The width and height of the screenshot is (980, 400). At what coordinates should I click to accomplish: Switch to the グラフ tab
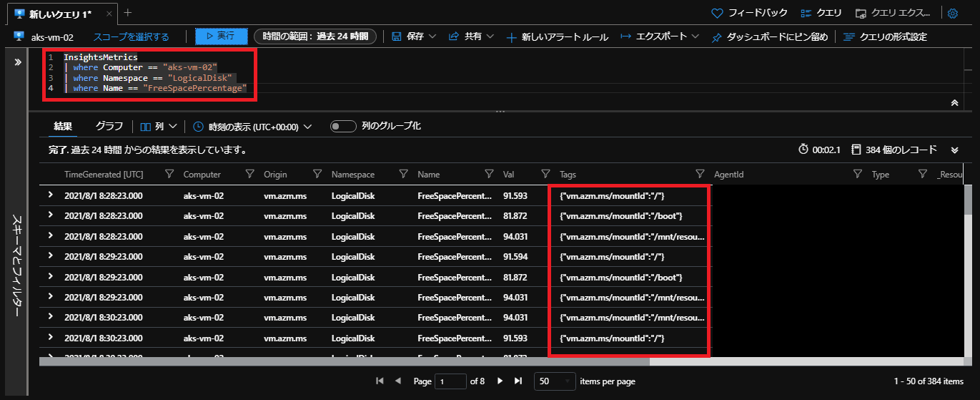pyautogui.click(x=109, y=126)
